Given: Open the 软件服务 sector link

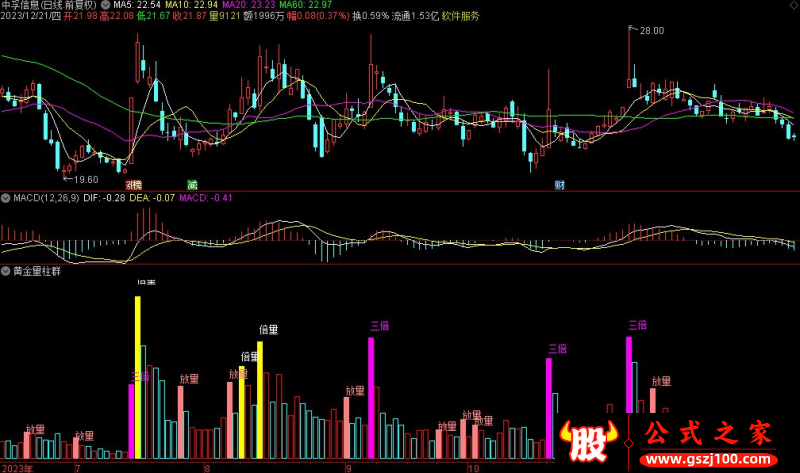Looking at the screenshot, I should 461,16.
